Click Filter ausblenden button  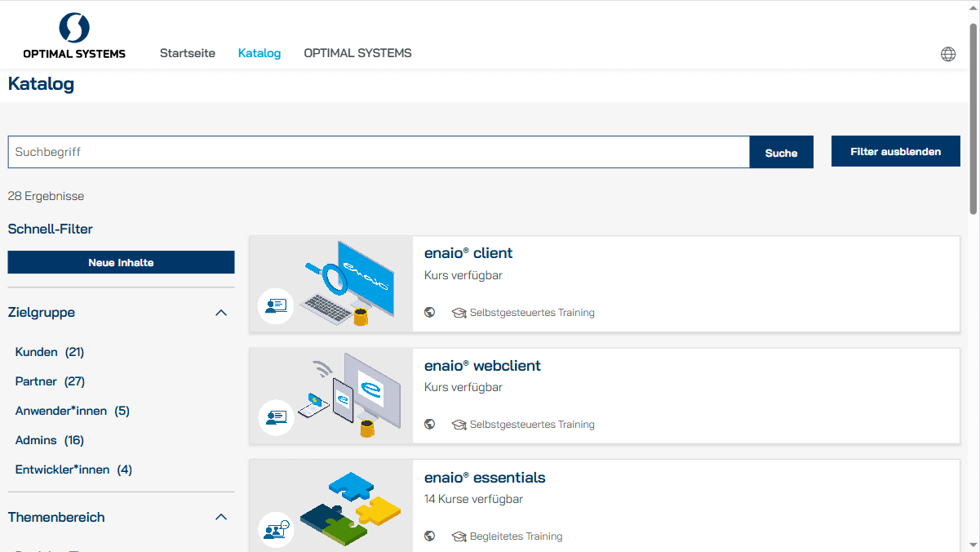point(896,151)
